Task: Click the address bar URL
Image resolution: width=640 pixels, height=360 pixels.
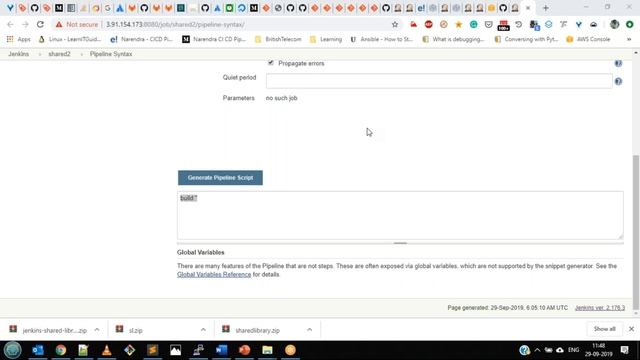Action: (176, 24)
